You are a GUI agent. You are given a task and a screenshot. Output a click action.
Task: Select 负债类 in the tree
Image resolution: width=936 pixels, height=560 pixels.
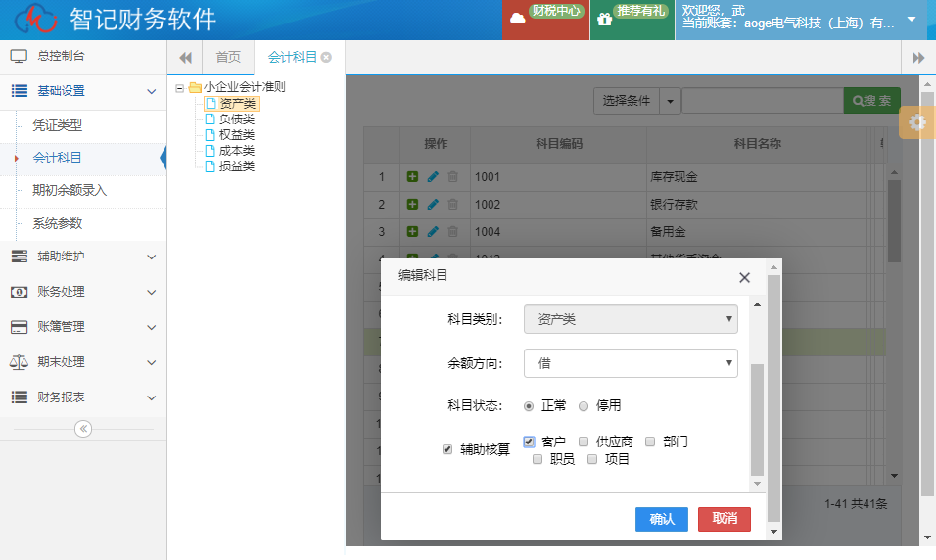pyautogui.click(x=237, y=119)
